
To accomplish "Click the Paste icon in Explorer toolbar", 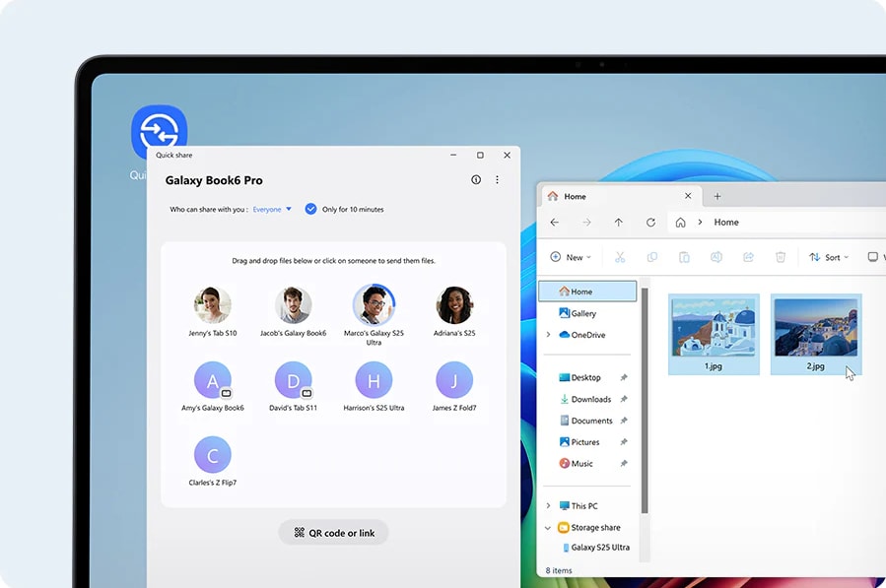I will tap(684, 257).
